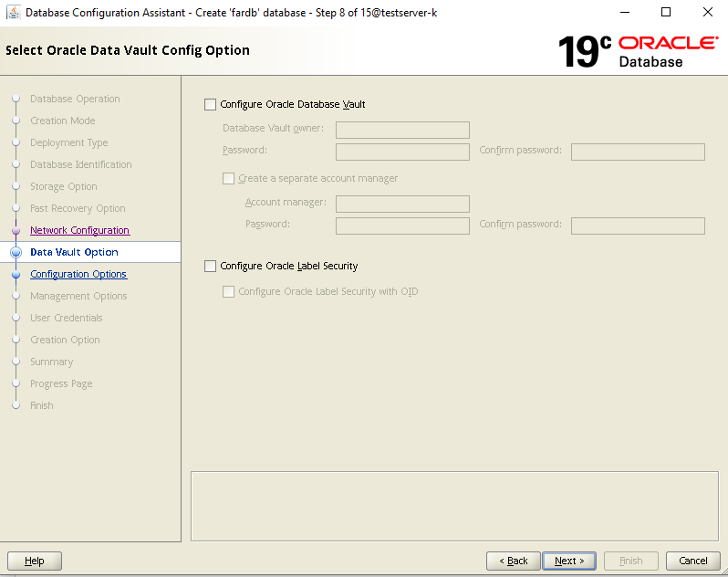
Task: Enable Configure Oracle Database Vault checkbox
Action: 211,104
